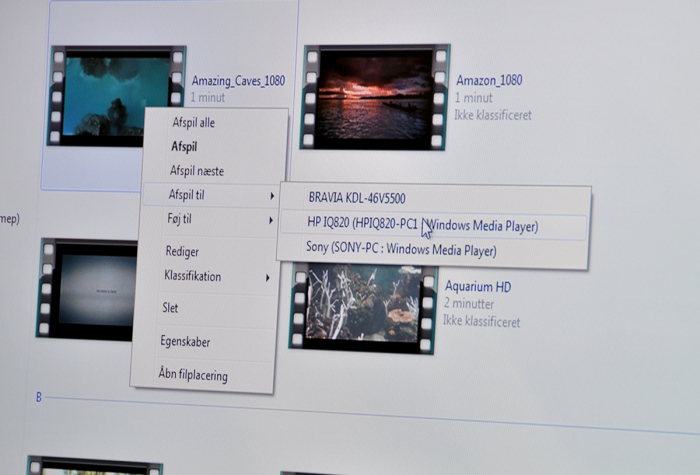Click '2 minutter' duration under Aquarium HD
Image resolution: width=700 pixels, height=475 pixels.
469,304
